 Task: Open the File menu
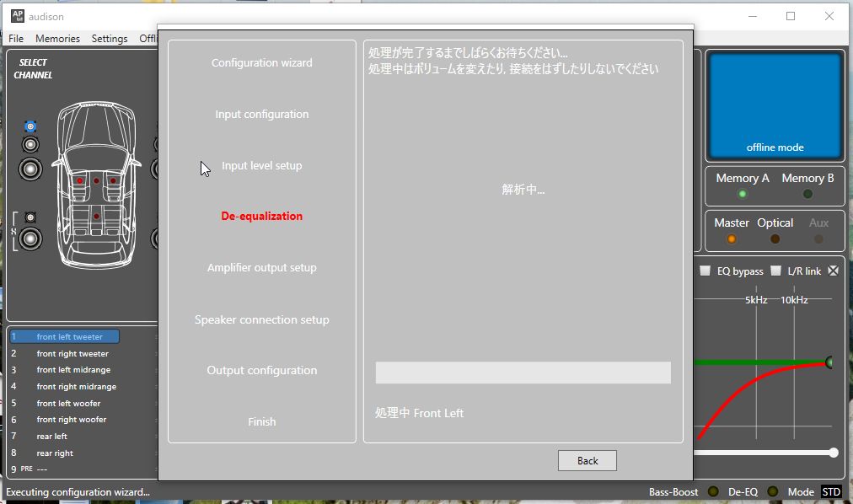[16, 39]
